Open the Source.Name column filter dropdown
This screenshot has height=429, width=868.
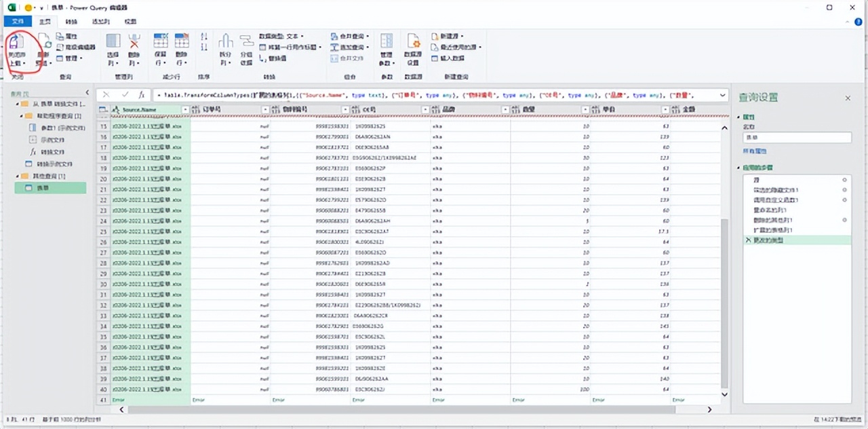pos(185,109)
